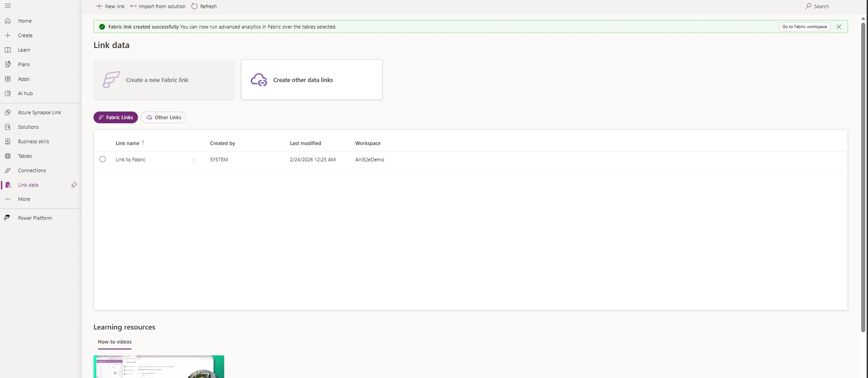868x378 pixels.
Task: Unpin Link data from the sidebar
Action: coord(74,185)
